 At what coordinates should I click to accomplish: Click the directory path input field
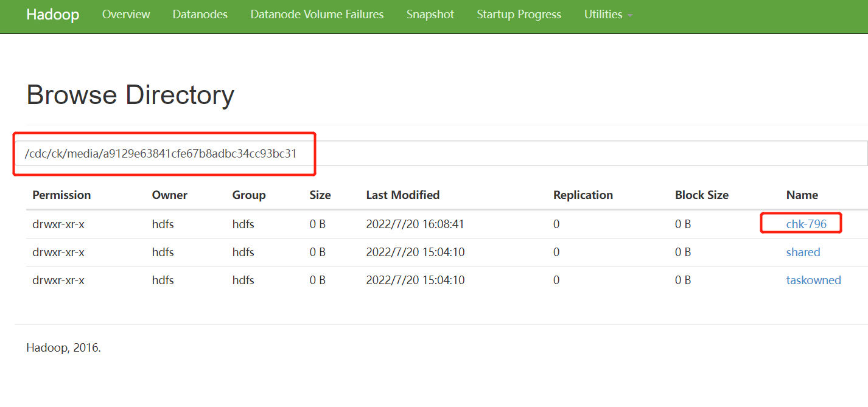[441, 153]
